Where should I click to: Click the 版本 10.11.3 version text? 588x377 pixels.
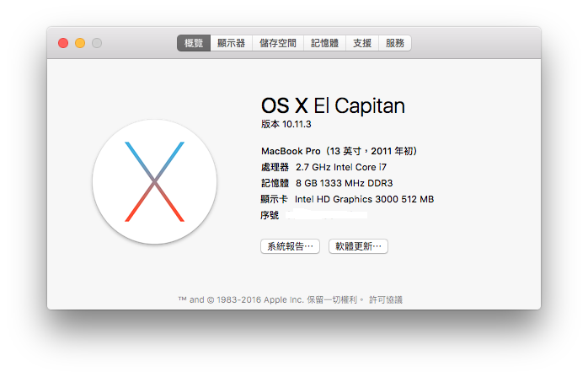click(286, 124)
